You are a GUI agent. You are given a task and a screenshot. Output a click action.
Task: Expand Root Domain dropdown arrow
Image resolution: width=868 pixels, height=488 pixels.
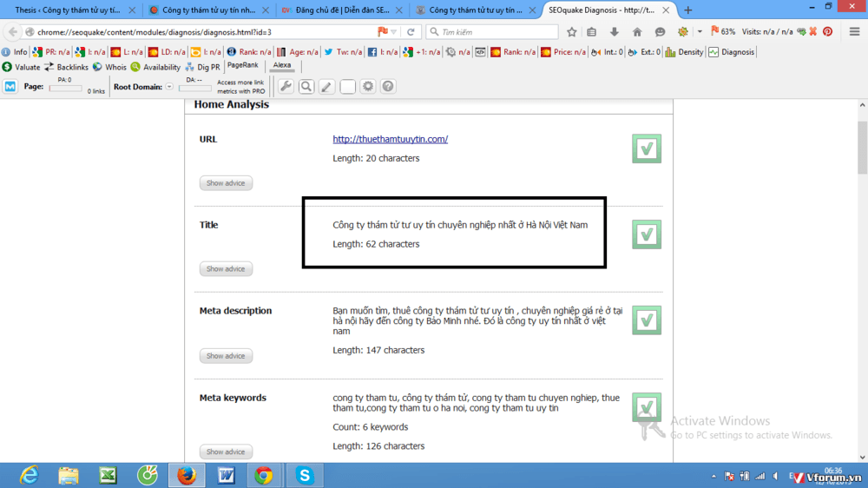pyautogui.click(x=169, y=87)
